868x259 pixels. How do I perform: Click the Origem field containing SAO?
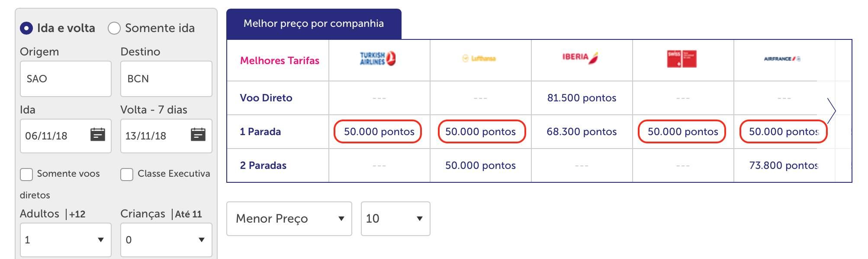[66, 79]
